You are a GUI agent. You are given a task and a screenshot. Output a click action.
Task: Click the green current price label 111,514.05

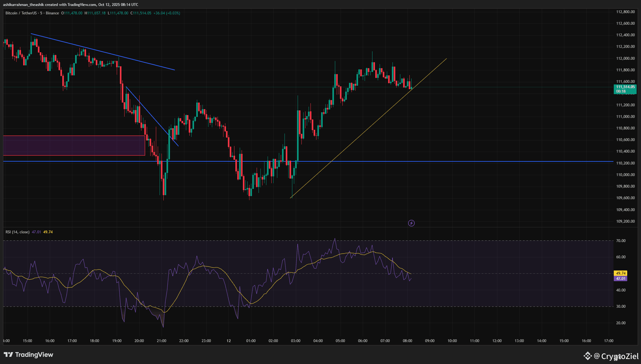click(625, 87)
